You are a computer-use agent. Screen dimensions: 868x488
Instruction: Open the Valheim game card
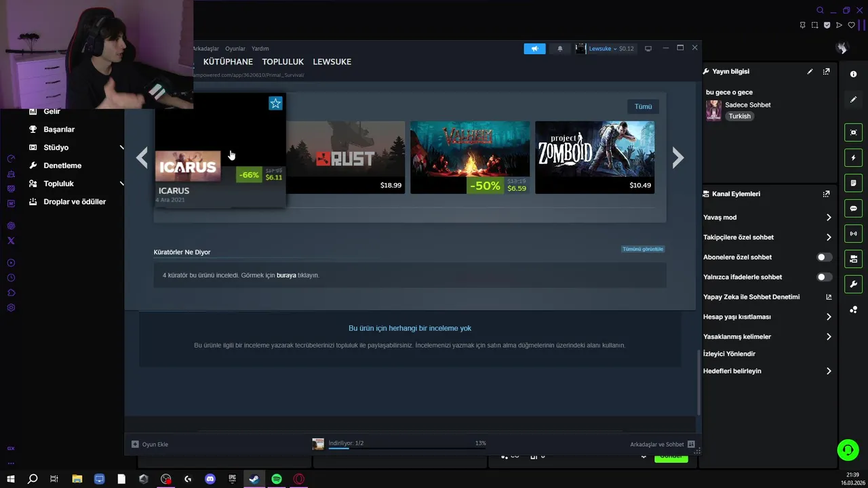coord(470,157)
